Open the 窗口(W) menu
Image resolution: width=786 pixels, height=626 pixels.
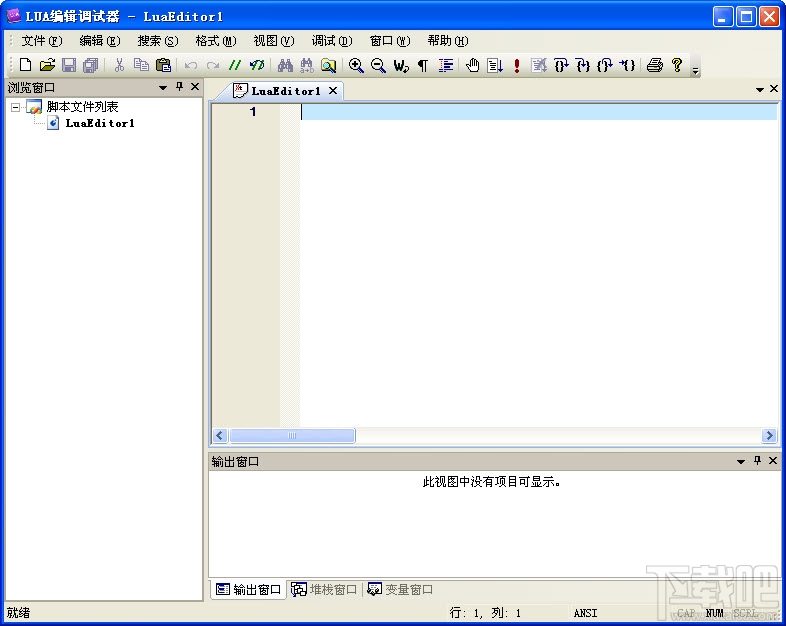[x=390, y=41]
